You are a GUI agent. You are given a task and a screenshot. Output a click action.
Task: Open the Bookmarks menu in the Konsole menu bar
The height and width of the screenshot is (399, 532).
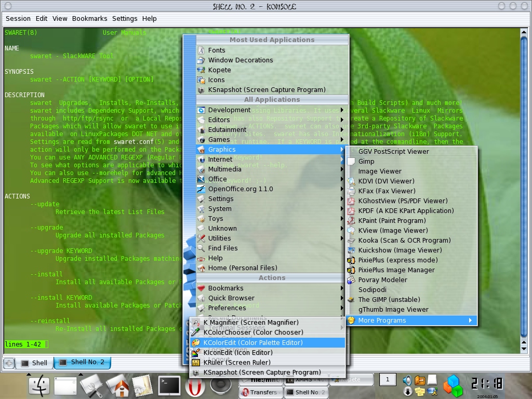89,18
